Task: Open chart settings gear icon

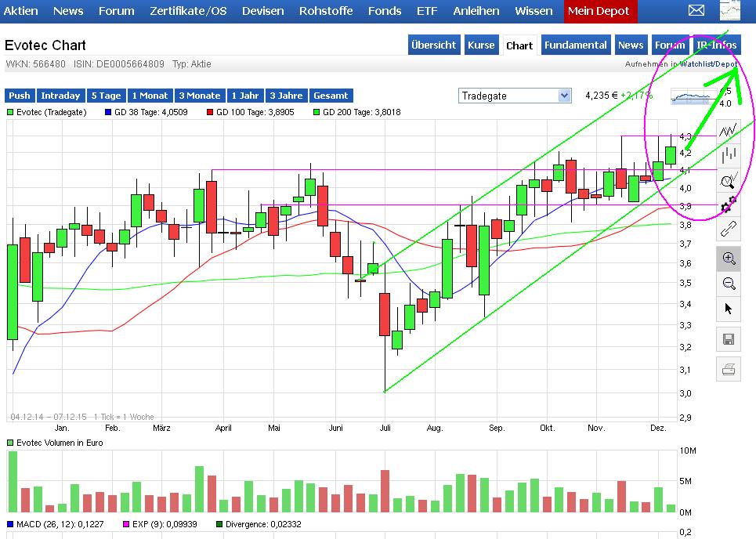Action: (x=728, y=205)
